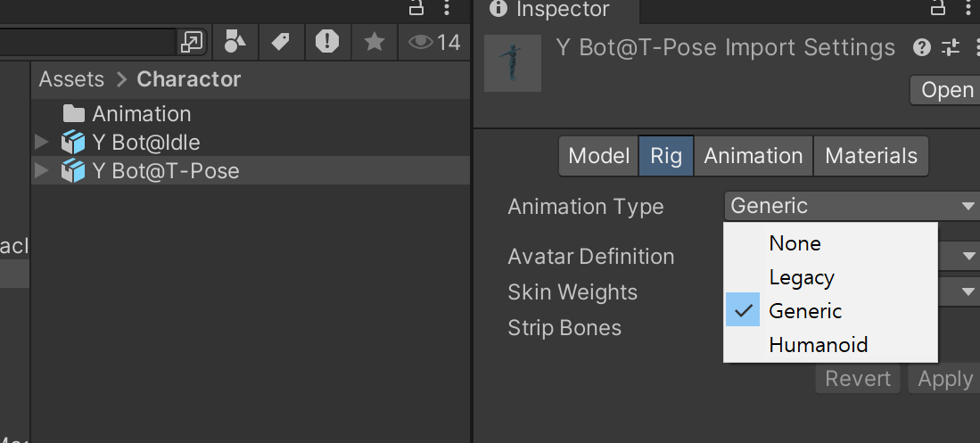Click the Y Bot@T-Pose preview thumbnail
This screenshot has width=980, height=443.
click(513, 62)
